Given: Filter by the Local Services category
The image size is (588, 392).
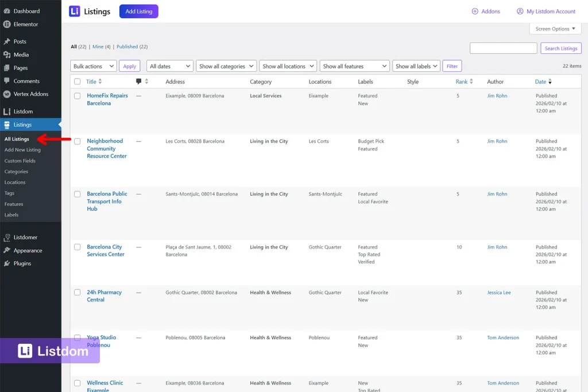Looking at the screenshot, I should pos(265,96).
